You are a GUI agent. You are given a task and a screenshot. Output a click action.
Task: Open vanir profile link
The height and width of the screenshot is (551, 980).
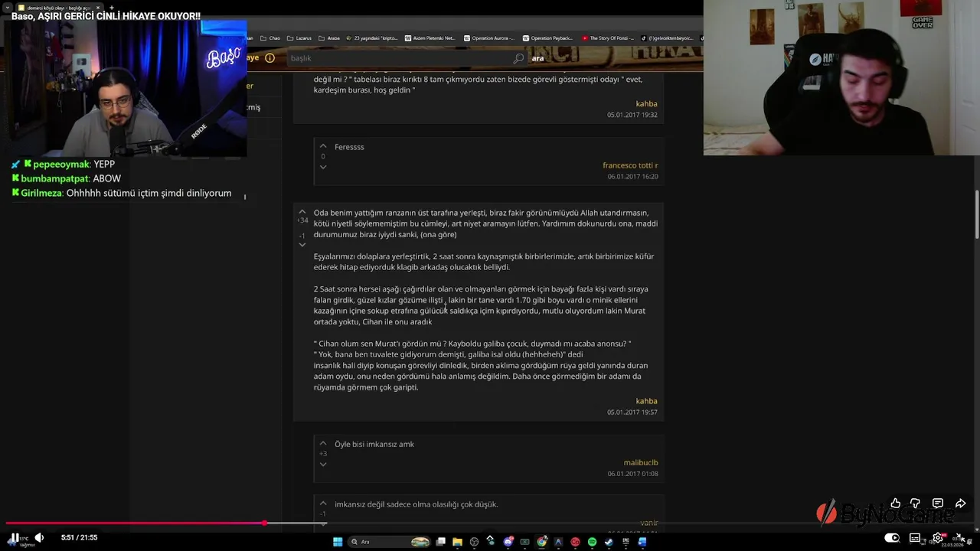[x=648, y=523]
